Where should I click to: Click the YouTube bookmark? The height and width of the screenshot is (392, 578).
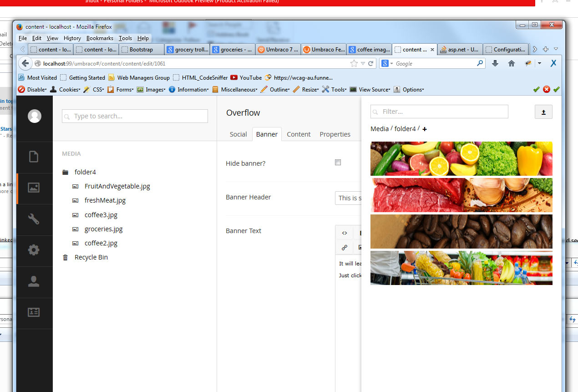click(246, 77)
